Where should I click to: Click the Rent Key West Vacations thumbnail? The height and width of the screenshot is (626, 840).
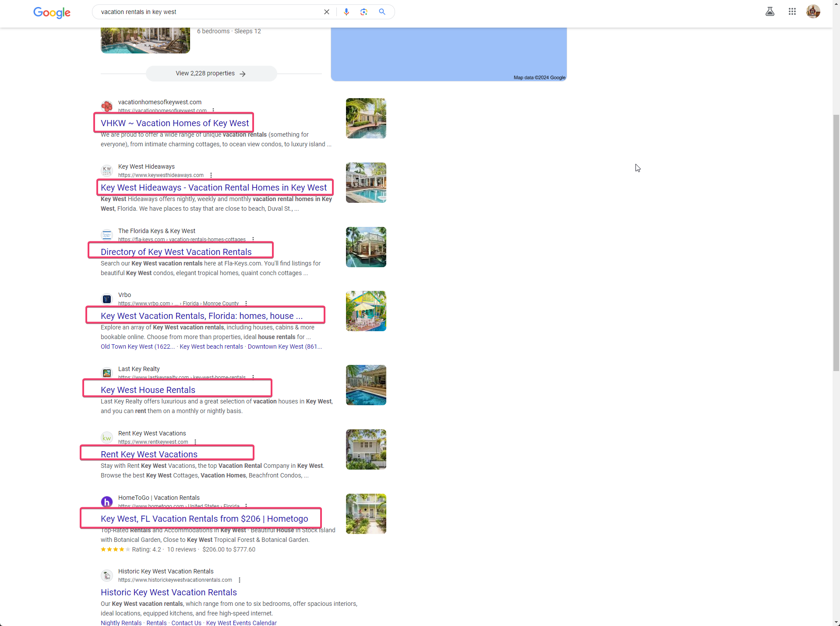[366, 449]
